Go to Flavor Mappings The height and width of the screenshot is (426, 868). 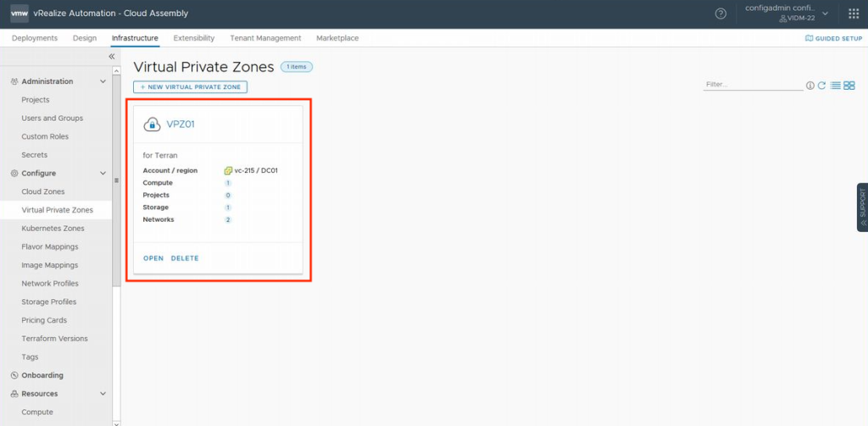[x=50, y=246]
